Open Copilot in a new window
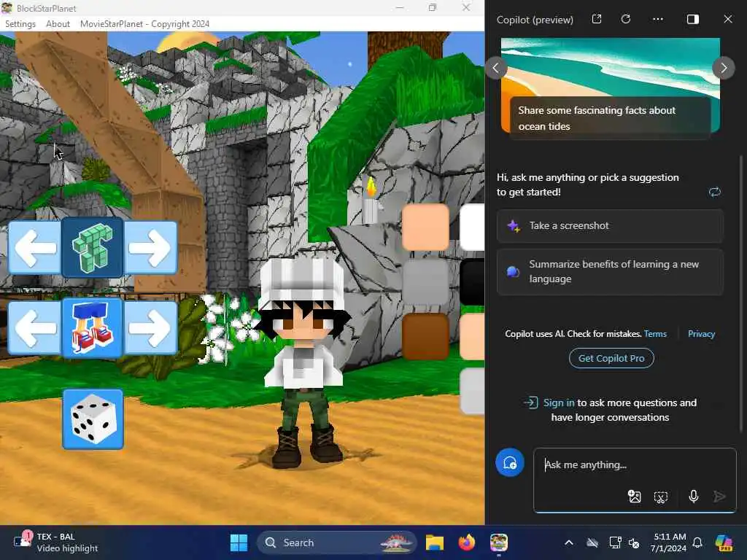 597,19
